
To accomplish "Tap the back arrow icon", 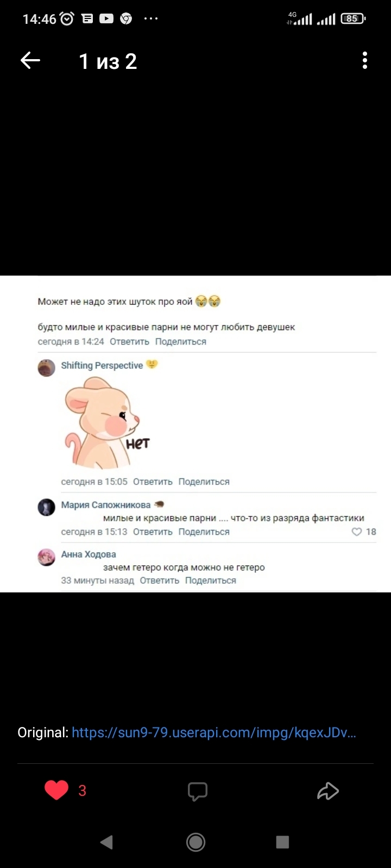I will [x=30, y=61].
